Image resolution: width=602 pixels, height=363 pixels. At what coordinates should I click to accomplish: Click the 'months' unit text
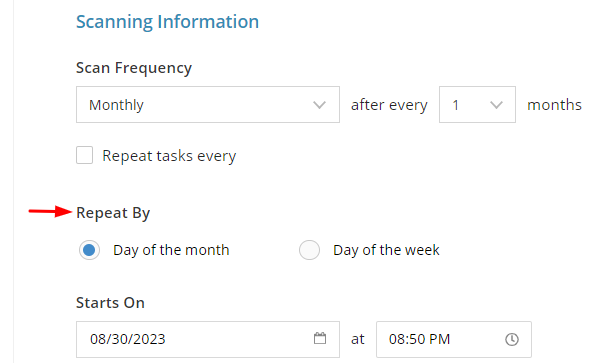click(554, 104)
